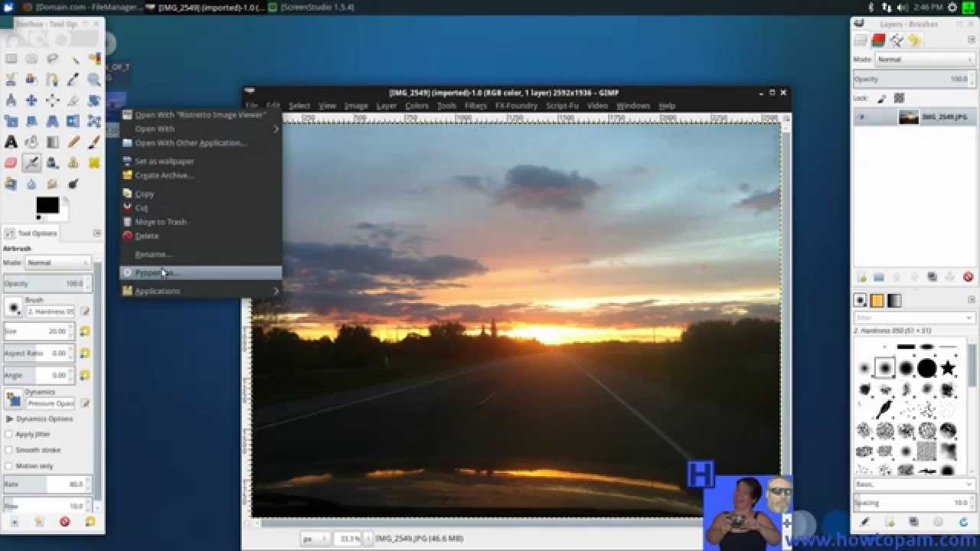Click the delete layer icon in Layers panel
Image resolution: width=980 pixels, height=551 pixels.
click(x=968, y=277)
